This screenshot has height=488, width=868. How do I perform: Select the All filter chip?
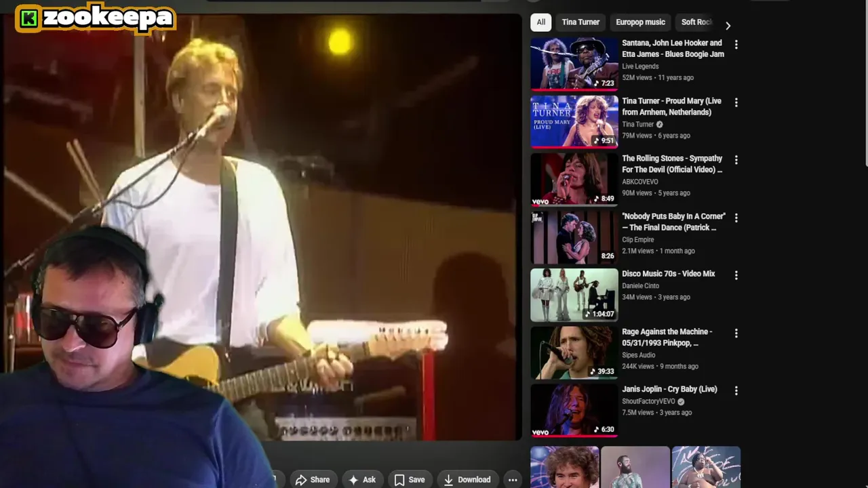click(540, 22)
